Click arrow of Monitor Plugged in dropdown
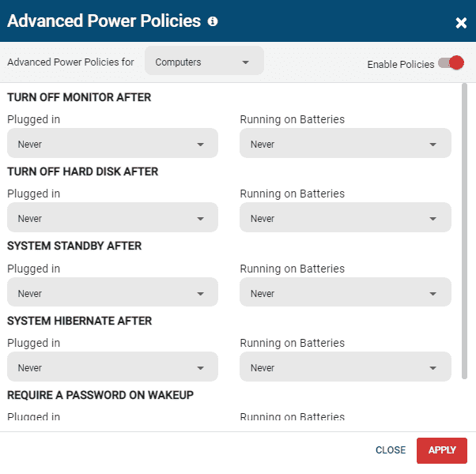Screen dimensions: 476x474 pyautogui.click(x=201, y=145)
